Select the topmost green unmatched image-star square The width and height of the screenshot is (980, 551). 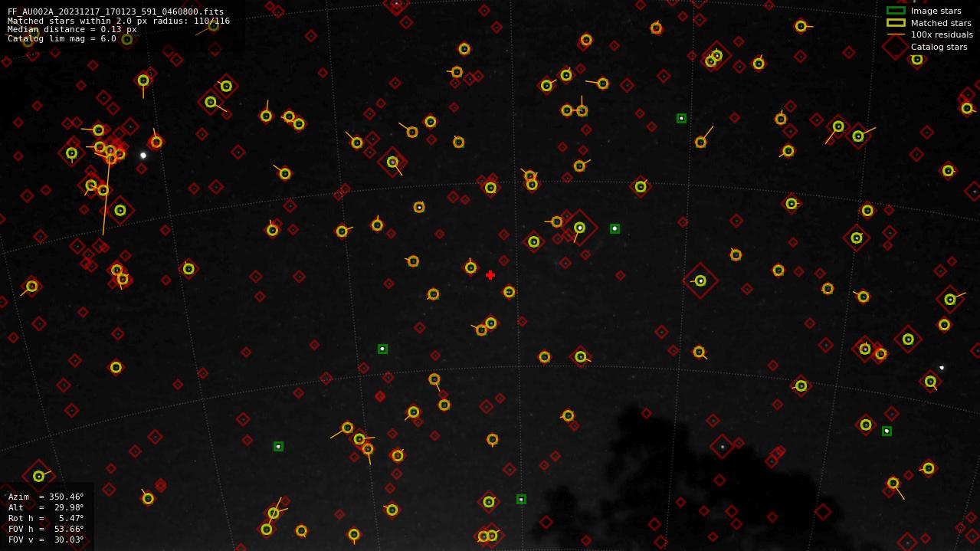[x=681, y=118]
